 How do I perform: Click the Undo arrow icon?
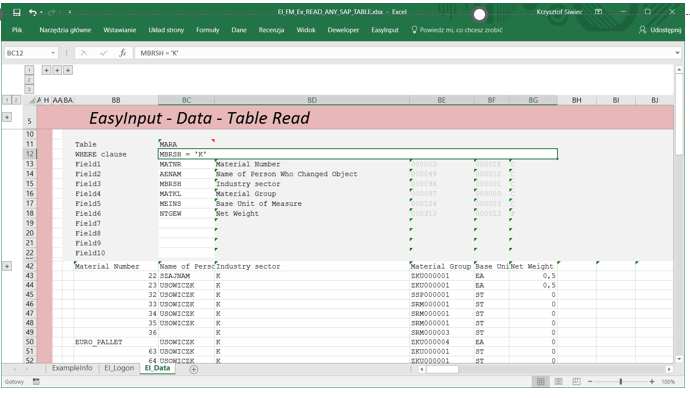click(x=33, y=12)
